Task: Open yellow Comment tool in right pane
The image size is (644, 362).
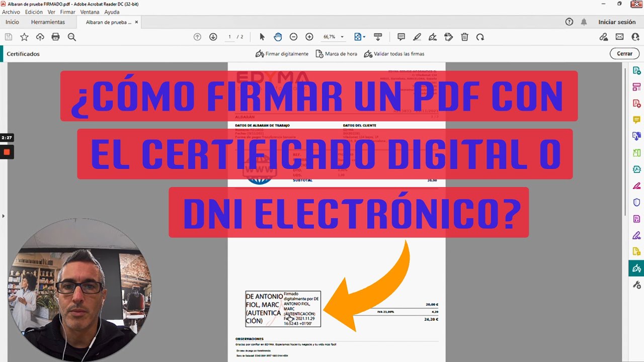Action: (x=636, y=120)
